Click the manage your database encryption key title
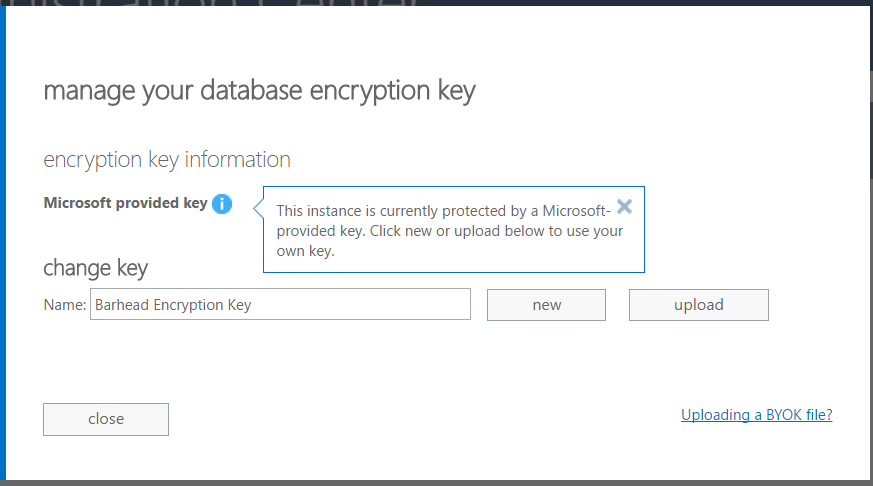873x486 pixels. [x=259, y=91]
